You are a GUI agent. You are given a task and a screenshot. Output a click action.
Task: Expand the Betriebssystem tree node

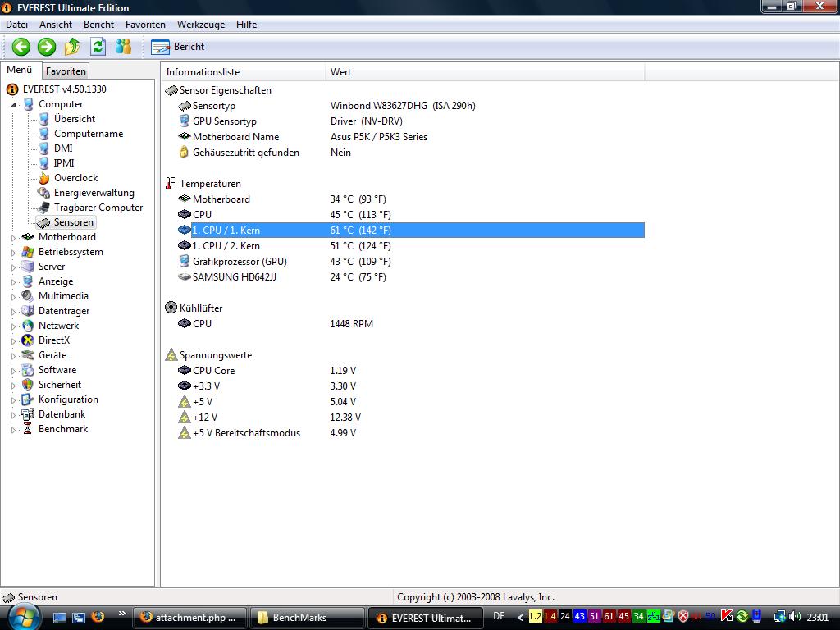pos(13,253)
